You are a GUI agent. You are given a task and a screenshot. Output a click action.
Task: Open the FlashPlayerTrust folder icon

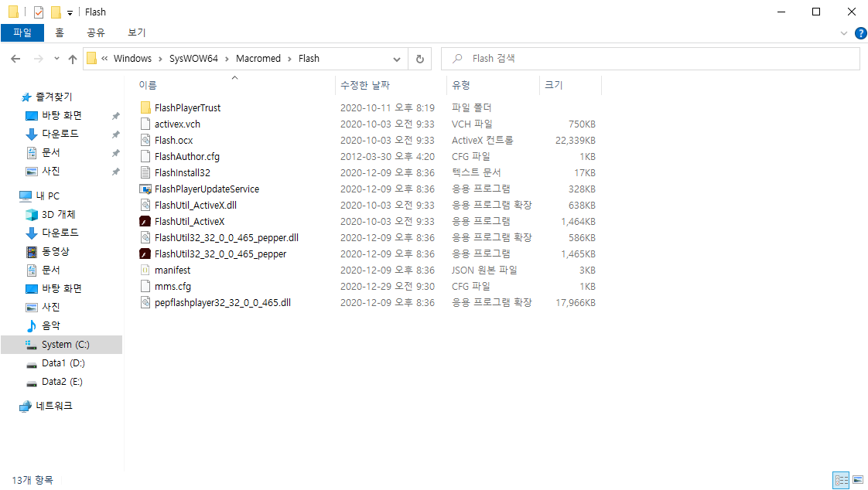[145, 108]
